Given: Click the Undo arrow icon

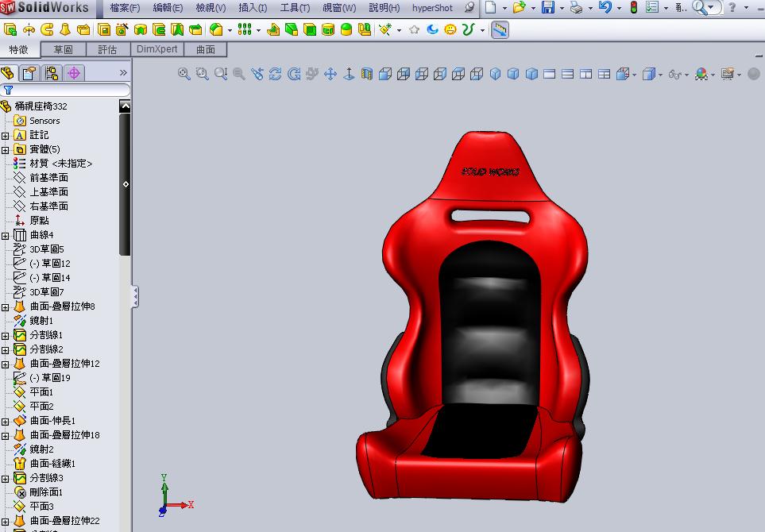Looking at the screenshot, I should [x=605, y=7].
